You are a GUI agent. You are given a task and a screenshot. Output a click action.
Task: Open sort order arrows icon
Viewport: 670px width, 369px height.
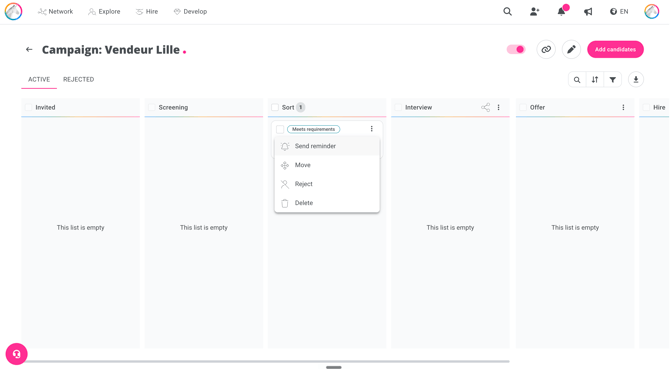click(595, 80)
